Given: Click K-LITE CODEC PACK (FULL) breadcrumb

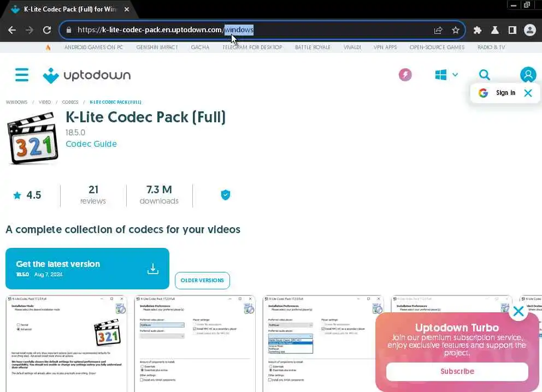Looking at the screenshot, I should (x=115, y=102).
